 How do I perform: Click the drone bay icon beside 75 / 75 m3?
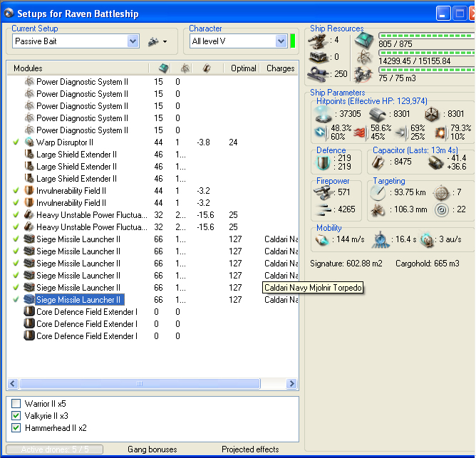click(x=363, y=74)
